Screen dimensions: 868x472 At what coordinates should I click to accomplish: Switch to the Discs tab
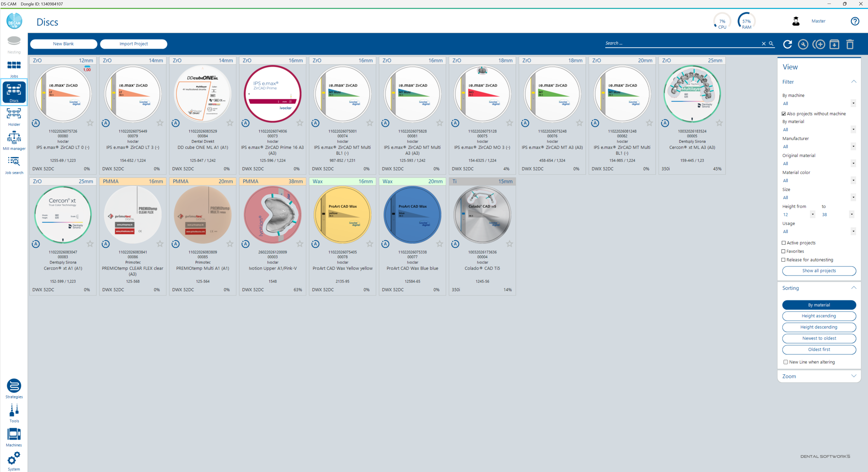click(x=14, y=92)
